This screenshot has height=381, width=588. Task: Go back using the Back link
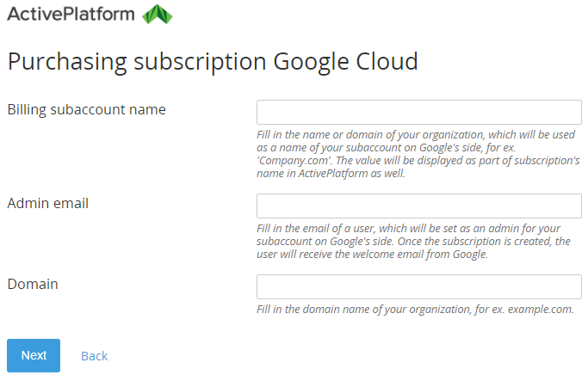pos(94,356)
